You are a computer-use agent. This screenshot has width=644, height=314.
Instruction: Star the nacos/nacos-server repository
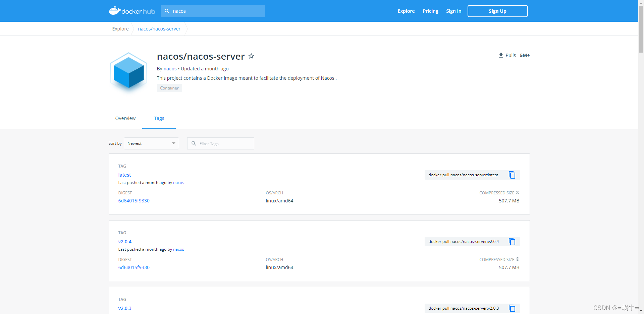pos(251,56)
